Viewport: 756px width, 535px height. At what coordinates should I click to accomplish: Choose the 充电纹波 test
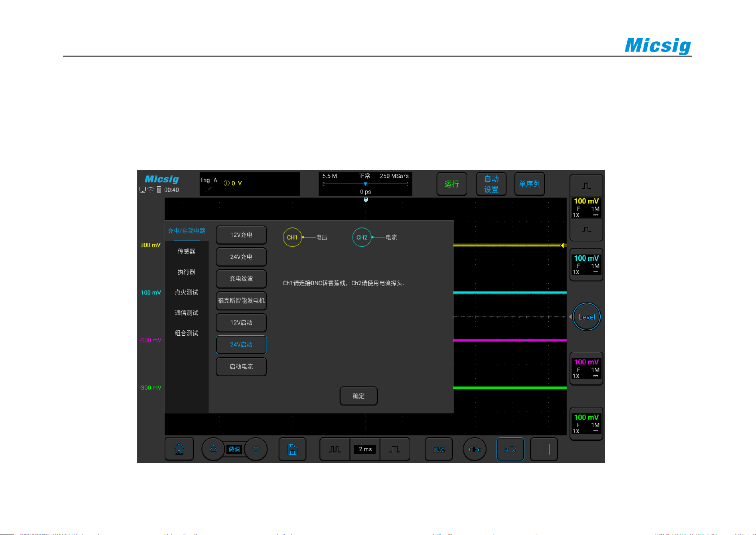[241, 279]
